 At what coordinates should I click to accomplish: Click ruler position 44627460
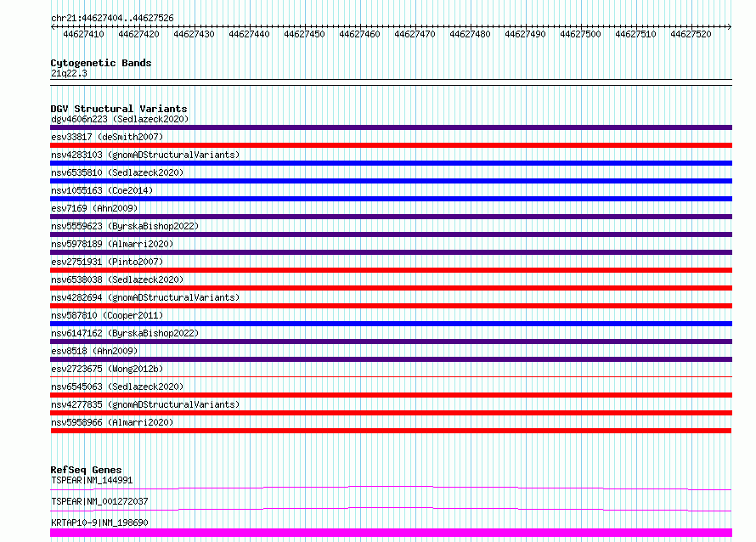[x=359, y=34]
